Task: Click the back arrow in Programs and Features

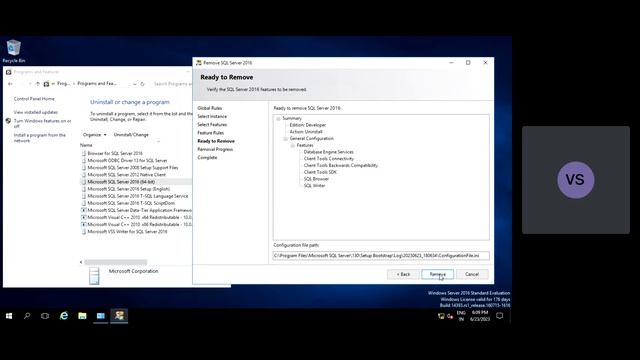Action: coord(10,84)
